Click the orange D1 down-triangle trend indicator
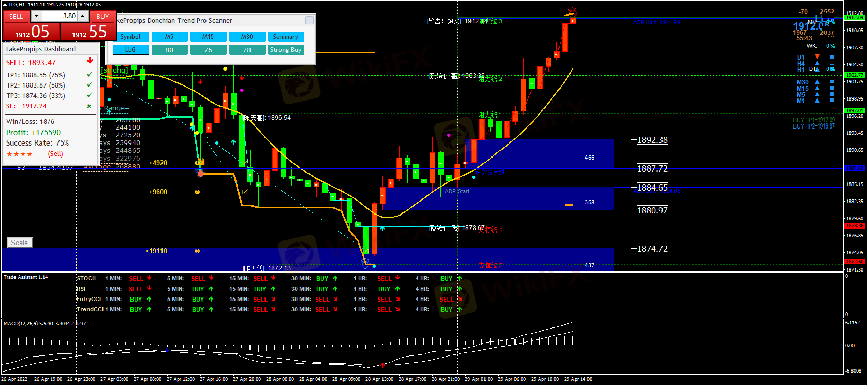 point(817,57)
